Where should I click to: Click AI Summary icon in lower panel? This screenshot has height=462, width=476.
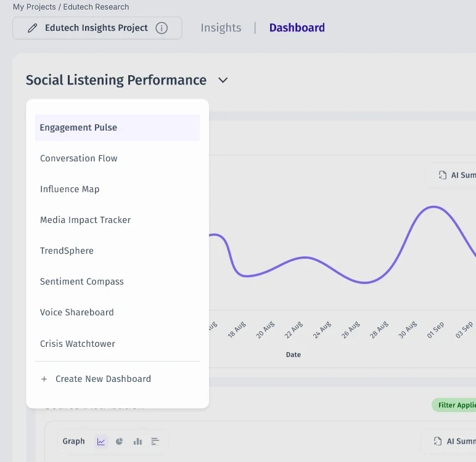tap(437, 441)
